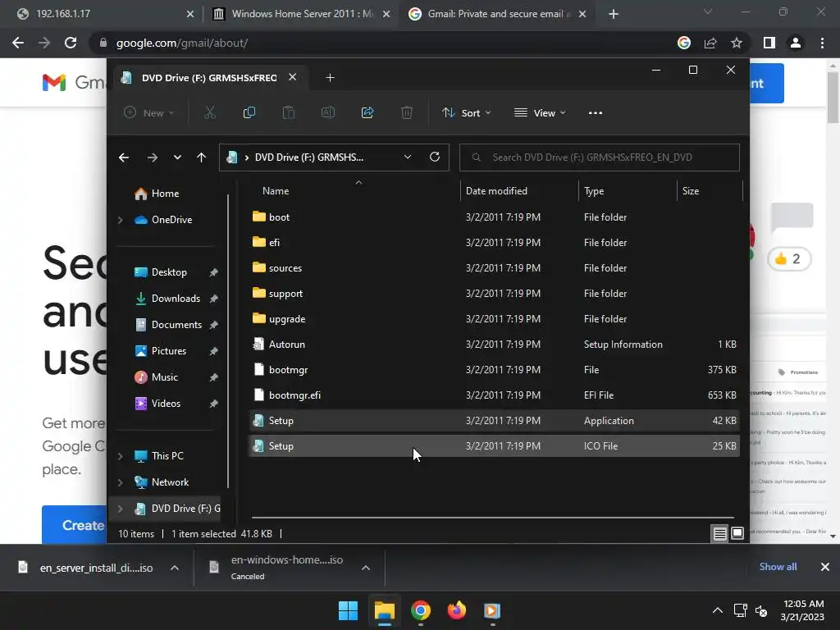The image size is (840, 630).
Task: Select the bootmgr.efi file
Action: (494, 395)
